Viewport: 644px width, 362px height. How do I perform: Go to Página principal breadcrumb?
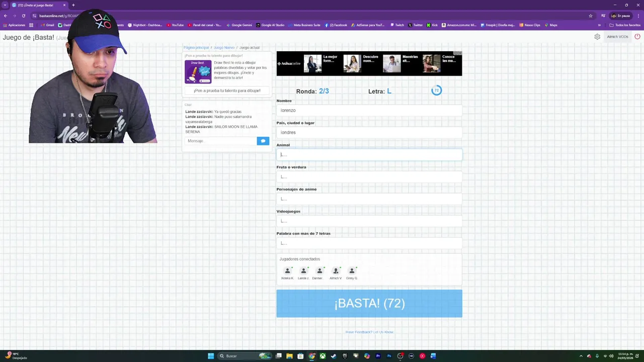(196, 48)
